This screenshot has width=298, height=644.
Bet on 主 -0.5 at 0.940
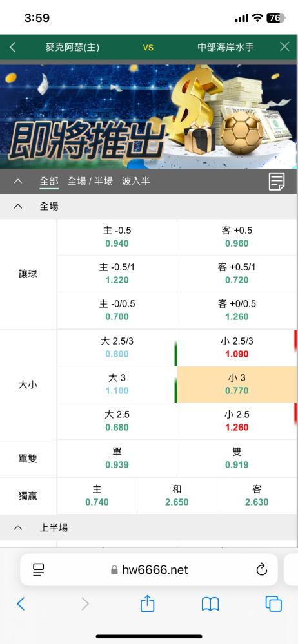117,237
